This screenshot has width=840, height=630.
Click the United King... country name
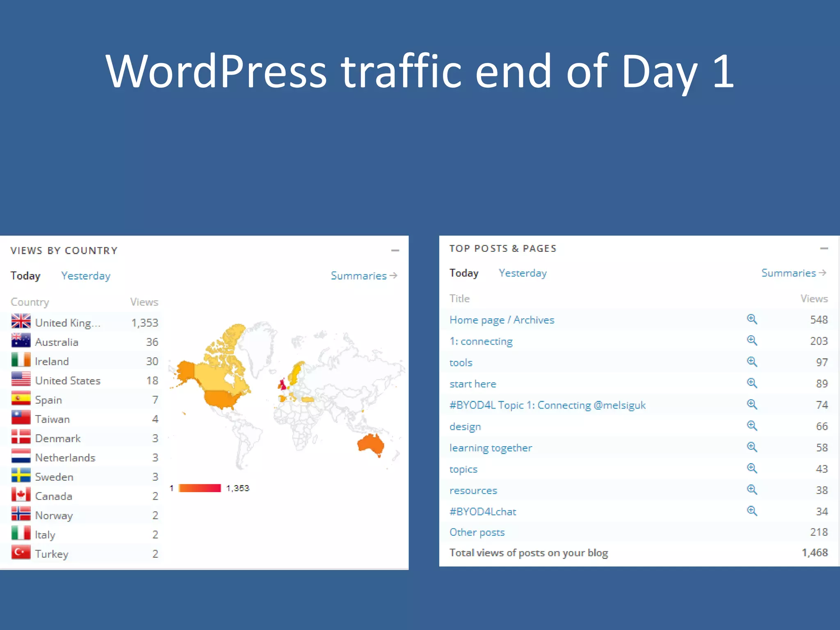(68, 323)
